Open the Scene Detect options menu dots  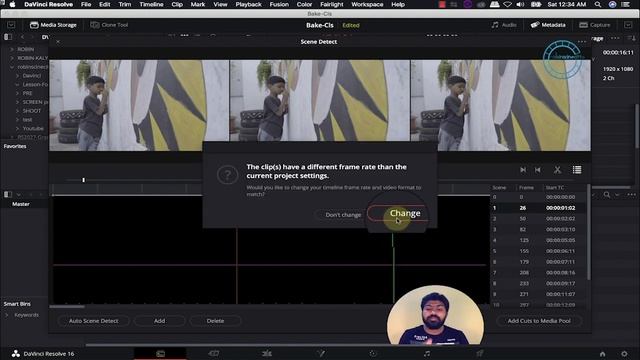[x=582, y=42]
